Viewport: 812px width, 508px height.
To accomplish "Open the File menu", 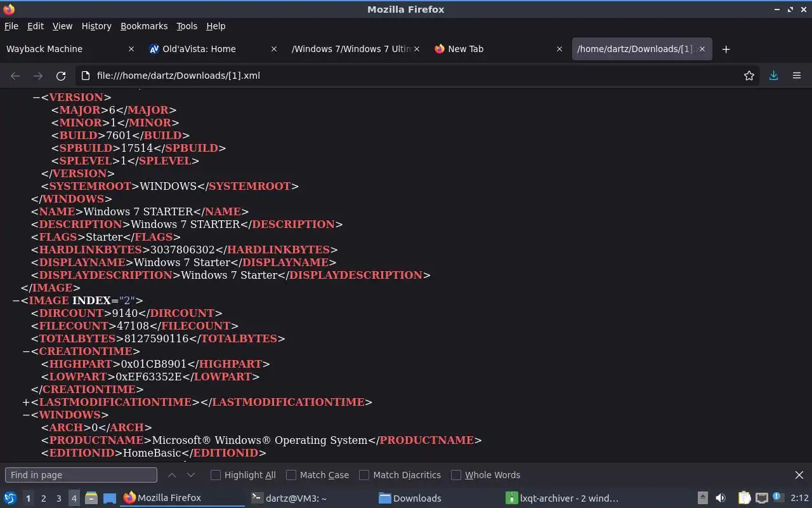I will coord(11,26).
